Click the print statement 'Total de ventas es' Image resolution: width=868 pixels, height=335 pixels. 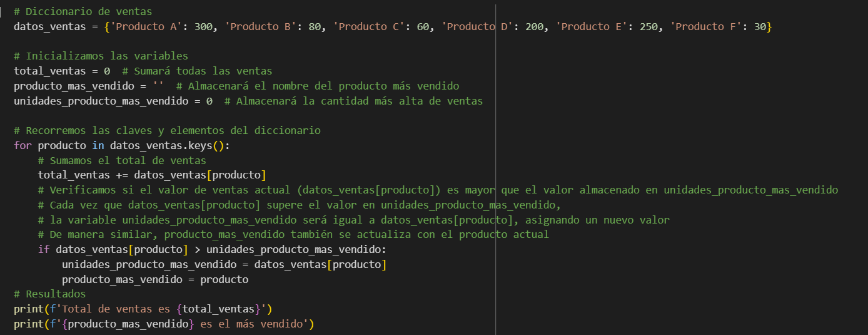[143, 309]
